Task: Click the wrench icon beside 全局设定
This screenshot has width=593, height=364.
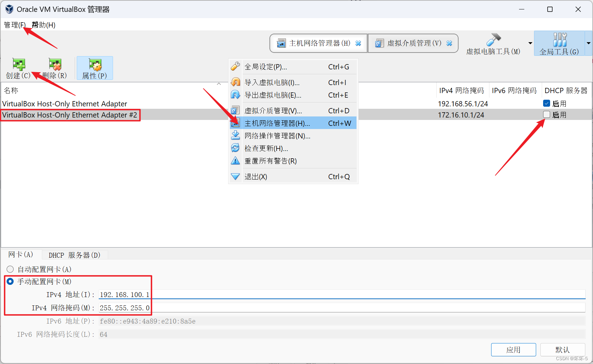Action: (235, 66)
